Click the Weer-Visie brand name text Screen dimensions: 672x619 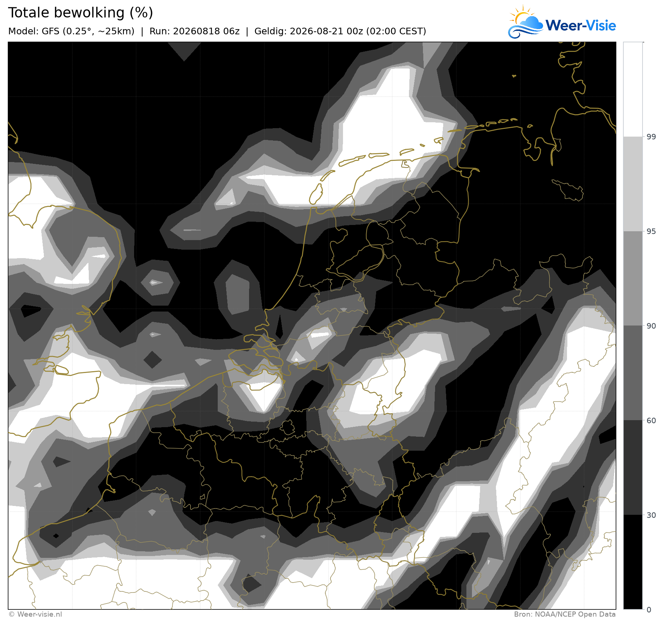581,25
